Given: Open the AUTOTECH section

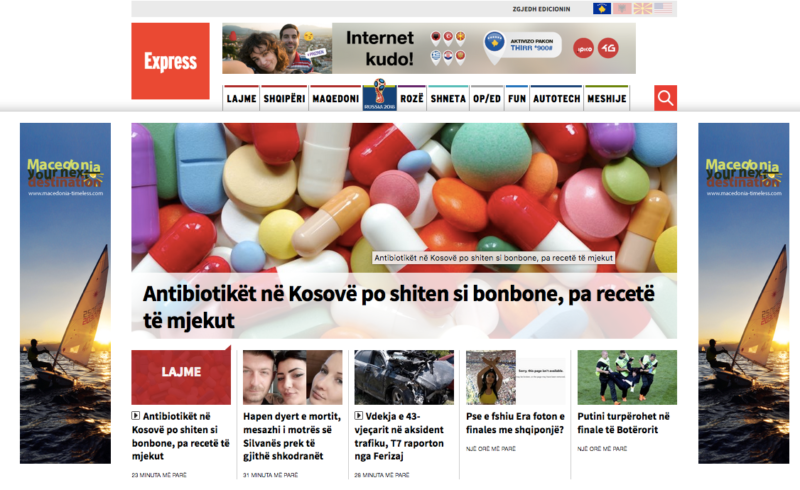Looking at the screenshot, I should 557,99.
